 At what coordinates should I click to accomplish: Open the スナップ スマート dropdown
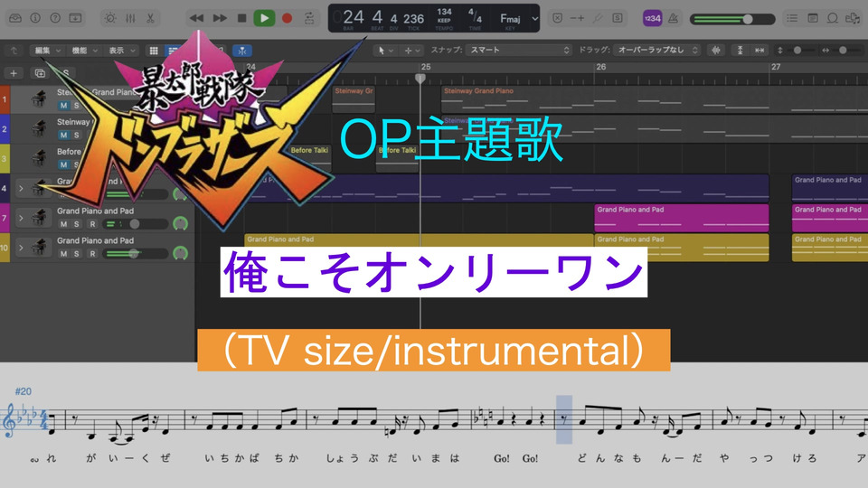click(x=517, y=51)
